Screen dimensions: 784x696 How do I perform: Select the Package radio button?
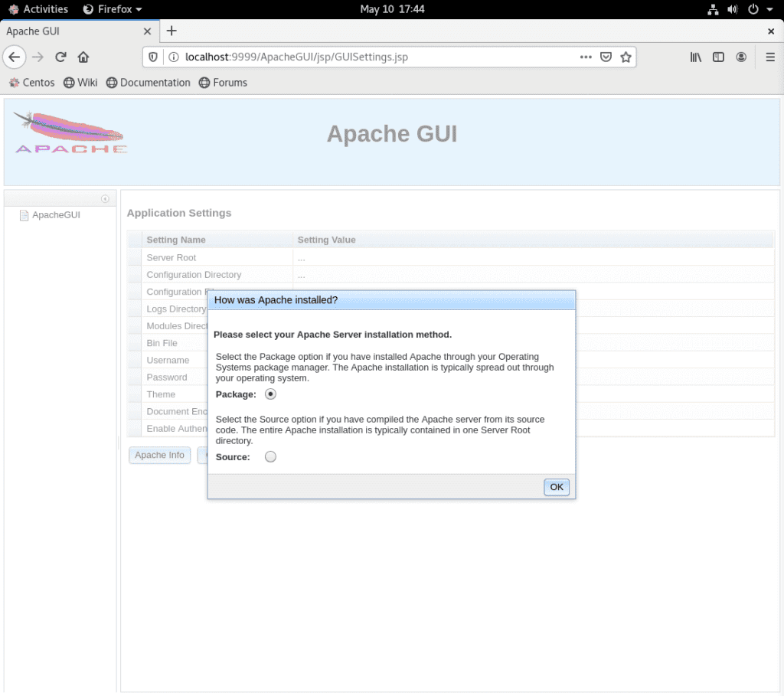(270, 394)
